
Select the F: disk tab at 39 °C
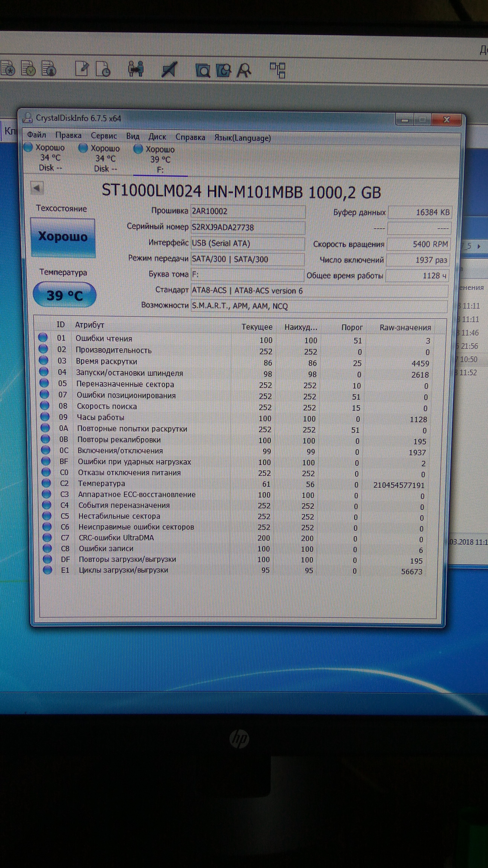tap(160, 159)
